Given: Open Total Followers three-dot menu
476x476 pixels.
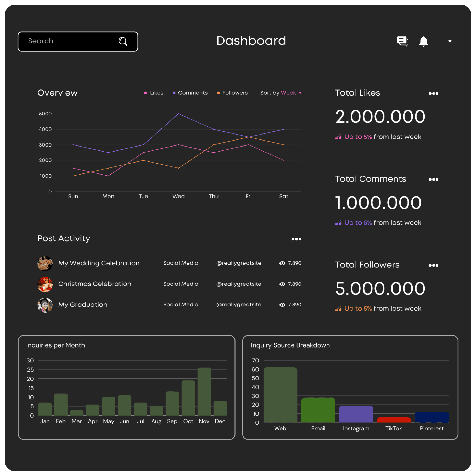Looking at the screenshot, I should tap(433, 265).
